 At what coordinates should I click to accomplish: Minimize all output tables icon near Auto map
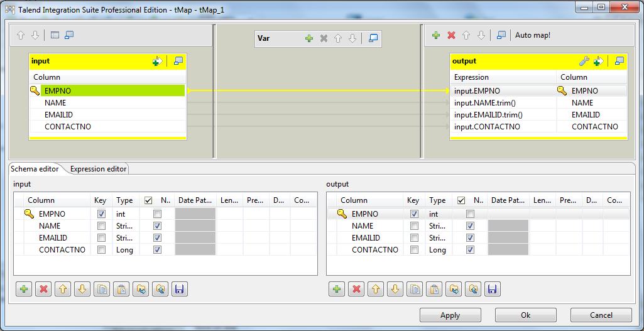coord(501,35)
